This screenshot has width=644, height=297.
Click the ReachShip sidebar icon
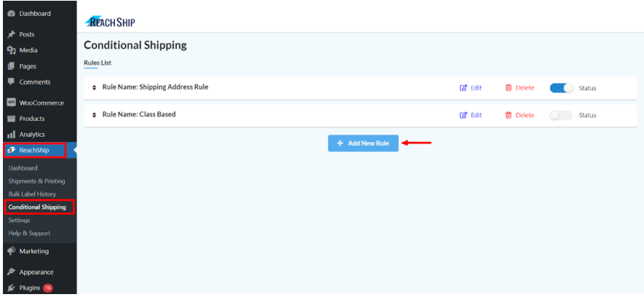pos(11,151)
